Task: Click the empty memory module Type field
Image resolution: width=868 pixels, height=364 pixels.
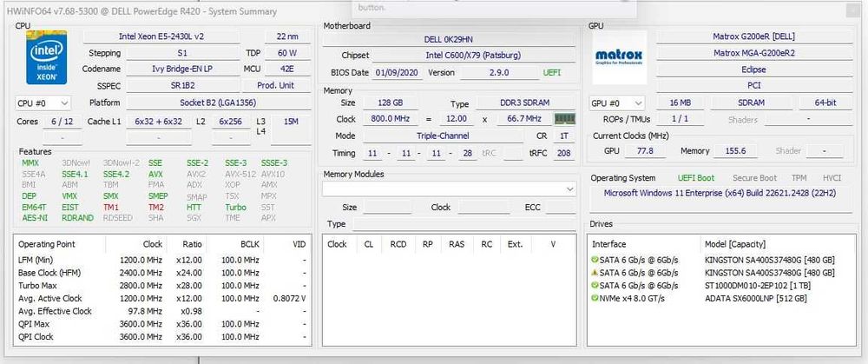Action: [464, 224]
